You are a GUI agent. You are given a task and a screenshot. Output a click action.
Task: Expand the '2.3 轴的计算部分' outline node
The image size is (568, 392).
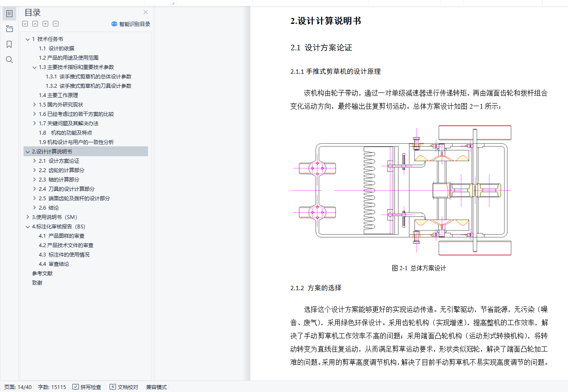[35, 180]
